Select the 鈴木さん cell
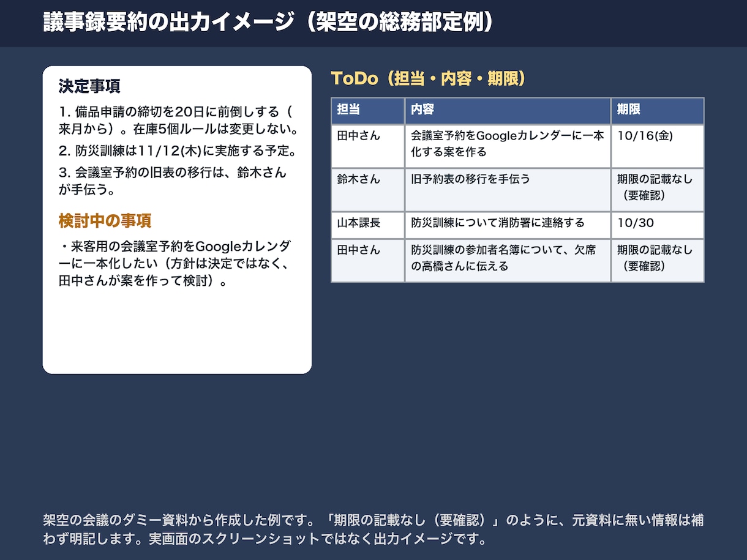The image size is (747, 560). [367, 190]
